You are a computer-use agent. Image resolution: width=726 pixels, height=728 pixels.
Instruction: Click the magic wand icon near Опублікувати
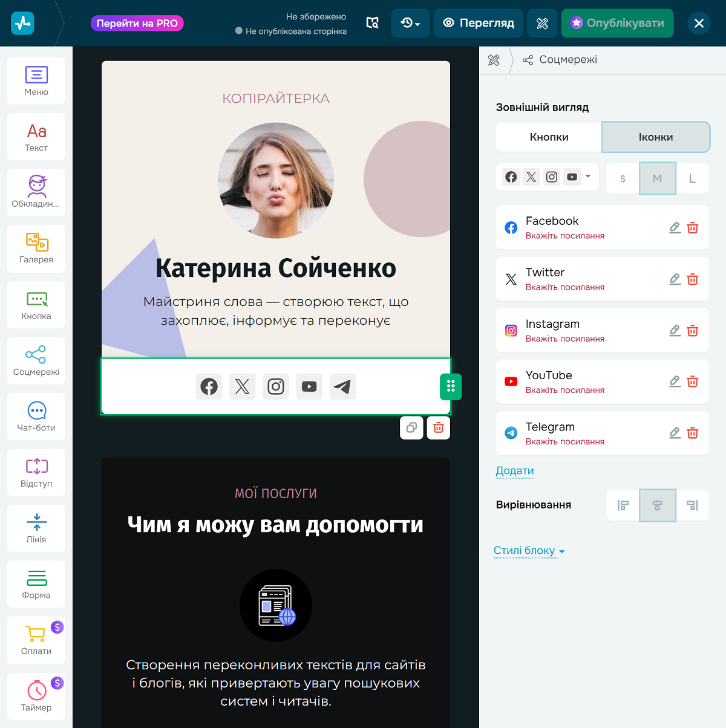(542, 23)
